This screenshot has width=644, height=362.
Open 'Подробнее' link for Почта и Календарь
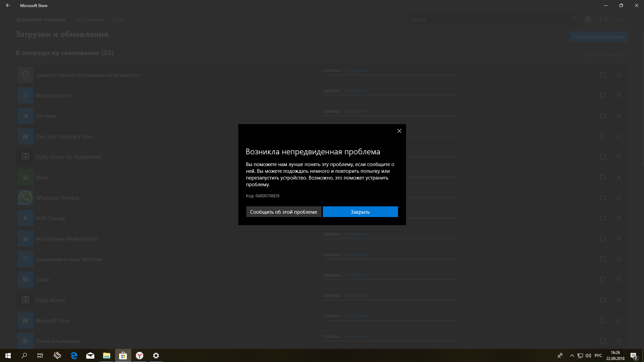pos(355,336)
